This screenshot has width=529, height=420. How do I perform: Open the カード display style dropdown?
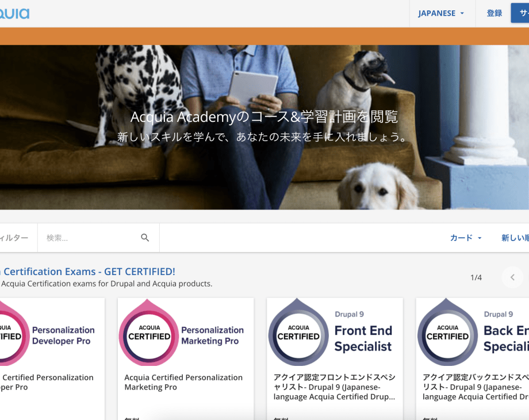(465, 237)
